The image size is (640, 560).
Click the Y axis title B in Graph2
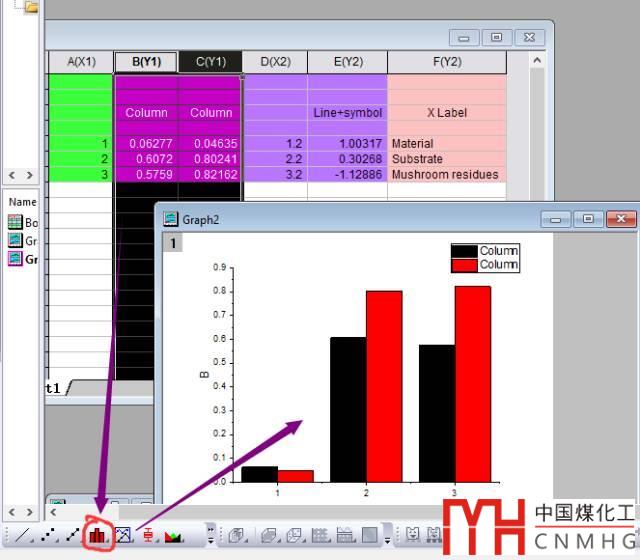tap(204, 375)
